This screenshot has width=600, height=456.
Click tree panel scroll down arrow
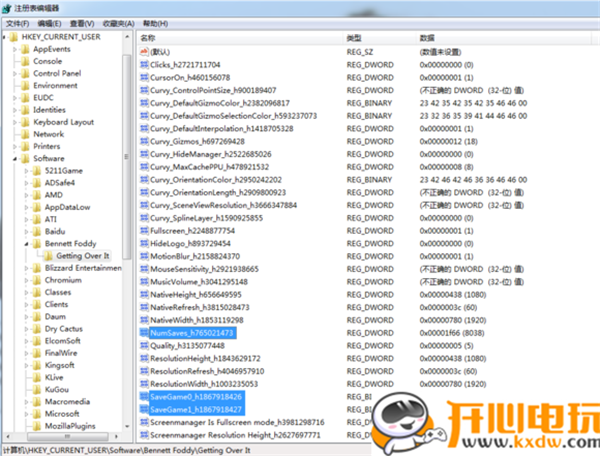pos(127,426)
